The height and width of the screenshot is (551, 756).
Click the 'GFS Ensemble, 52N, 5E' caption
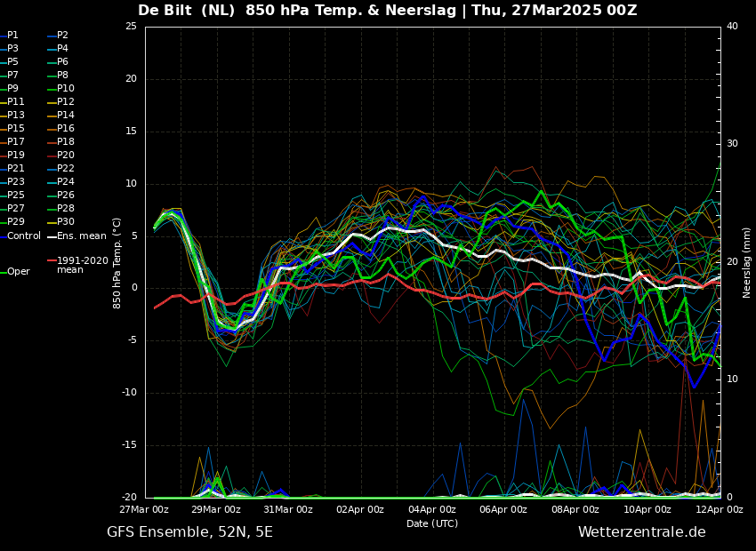tap(189, 532)
